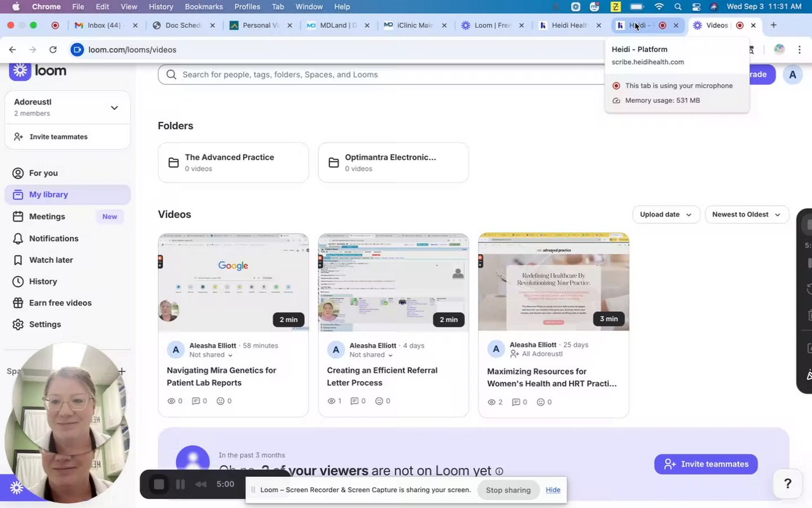
Task: Click views eye icon on Referral Letter video
Action: [331, 401]
